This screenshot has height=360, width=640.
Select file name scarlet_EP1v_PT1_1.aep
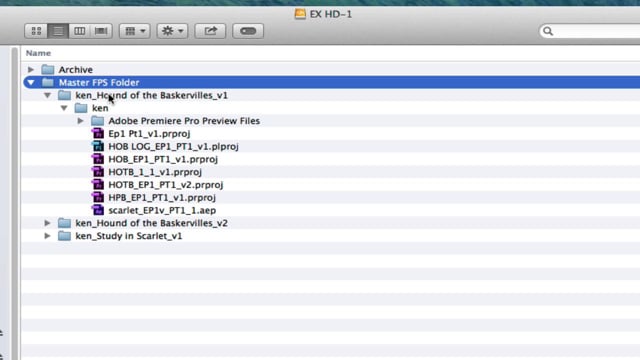(x=162, y=211)
